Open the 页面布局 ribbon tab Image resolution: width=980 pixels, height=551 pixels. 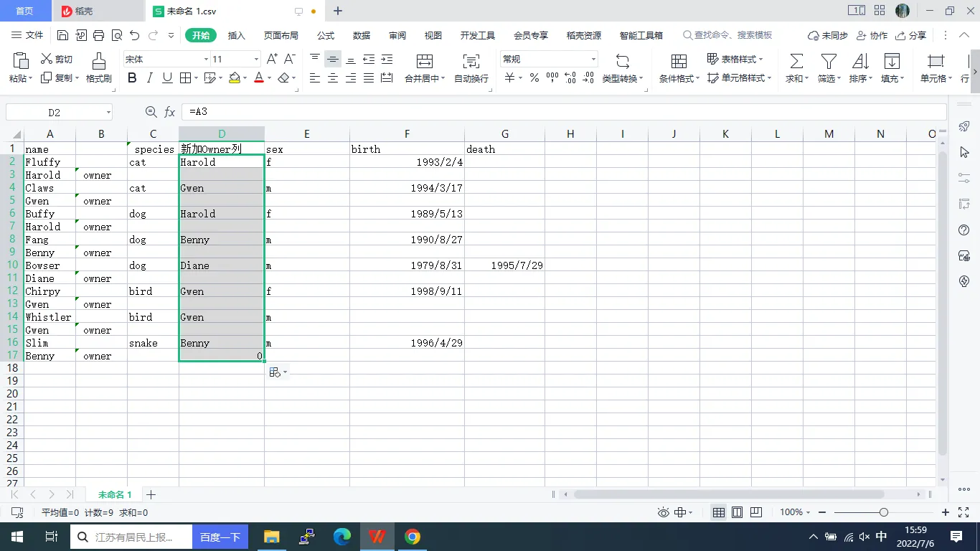click(x=281, y=35)
